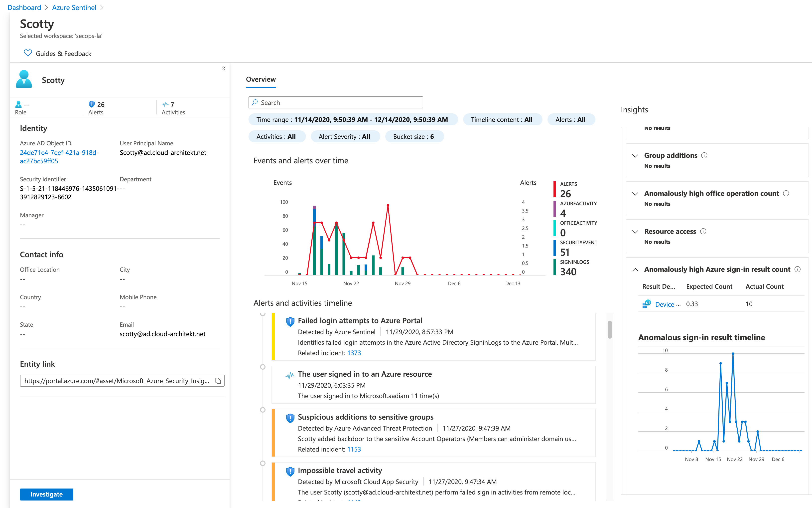This screenshot has height=508, width=812.
Task: Click the Device result icon in insights table
Action: pyautogui.click(x=647, y=304)
